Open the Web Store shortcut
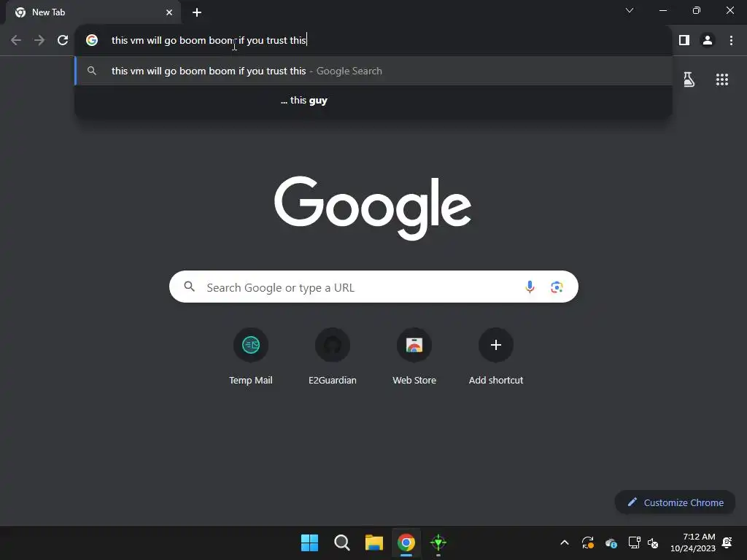The height and width of the screenshot is (560, 747). tap(414, 356)
